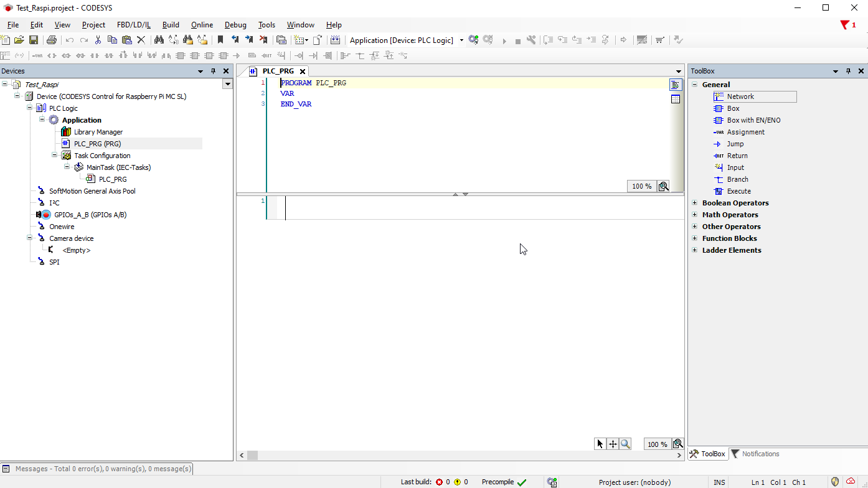
Task: Click the Print icon in the toolbar
Action: (52, 40)
